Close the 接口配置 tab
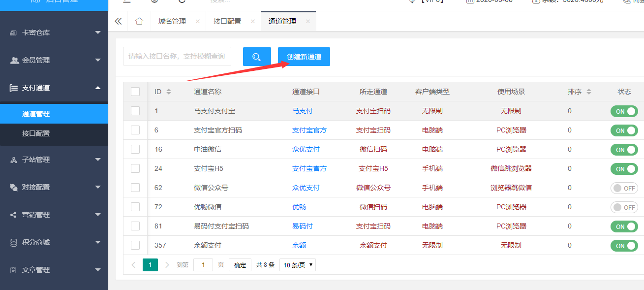The height and width of the screenshot is (290, 644). coord(253,22)
